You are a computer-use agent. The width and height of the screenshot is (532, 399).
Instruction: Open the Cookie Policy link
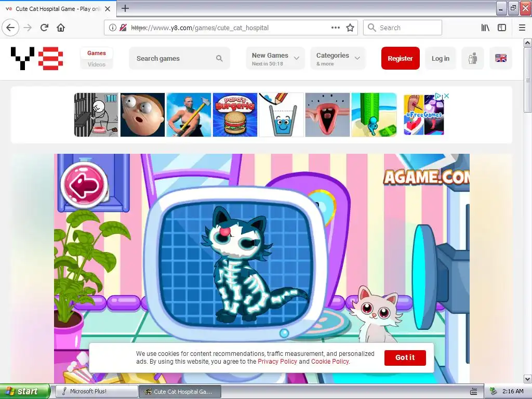[330, 362]
